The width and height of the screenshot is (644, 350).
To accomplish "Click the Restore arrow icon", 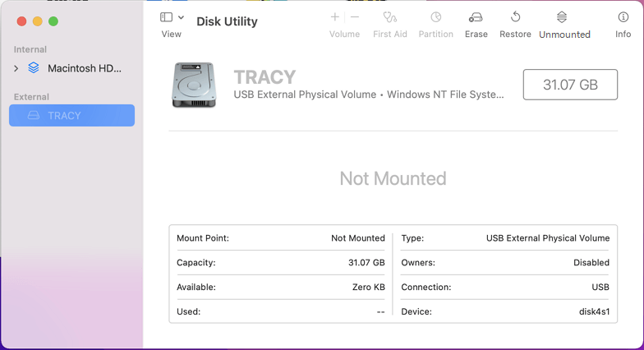I will pos(515,17).
